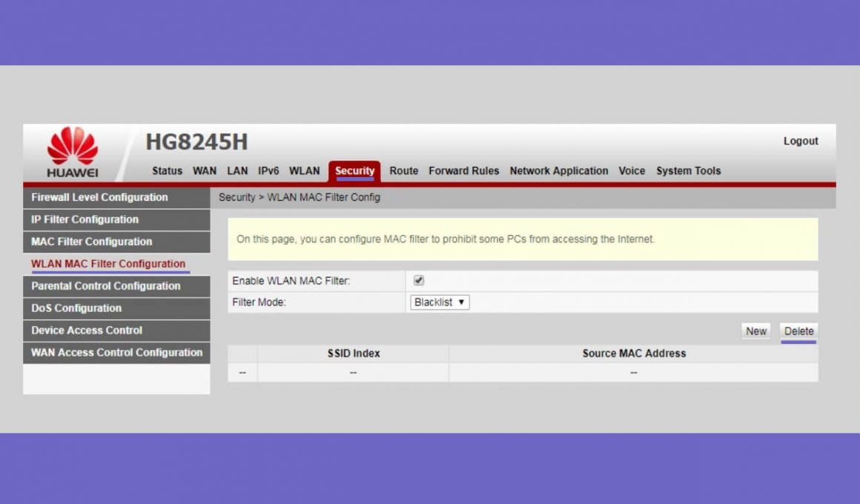Select WLAN MAC Filter Configuration

pyautogui.click(x=116, y=264)
